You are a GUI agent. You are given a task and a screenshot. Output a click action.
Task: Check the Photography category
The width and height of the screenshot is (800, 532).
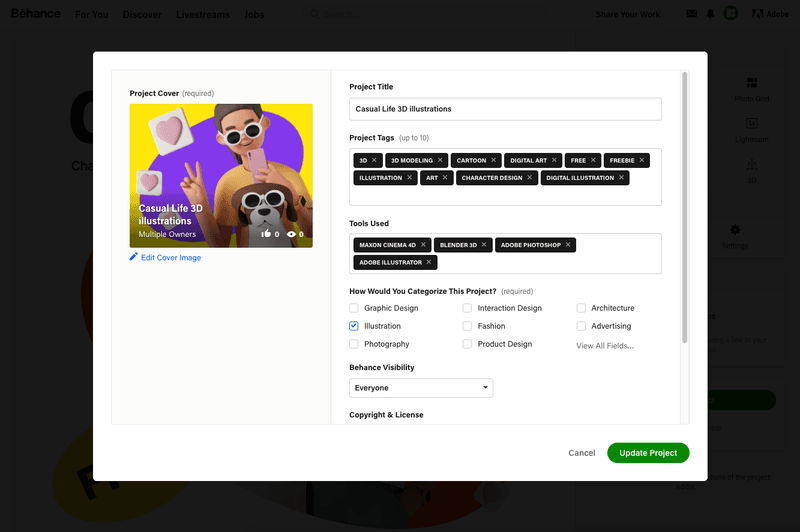354,344
